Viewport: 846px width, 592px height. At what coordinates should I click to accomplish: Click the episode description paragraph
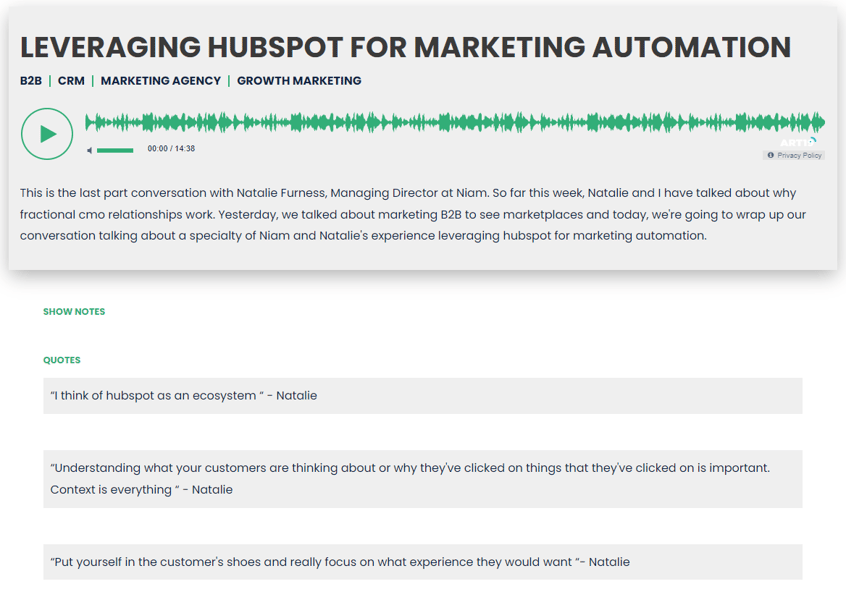(413, 214)
